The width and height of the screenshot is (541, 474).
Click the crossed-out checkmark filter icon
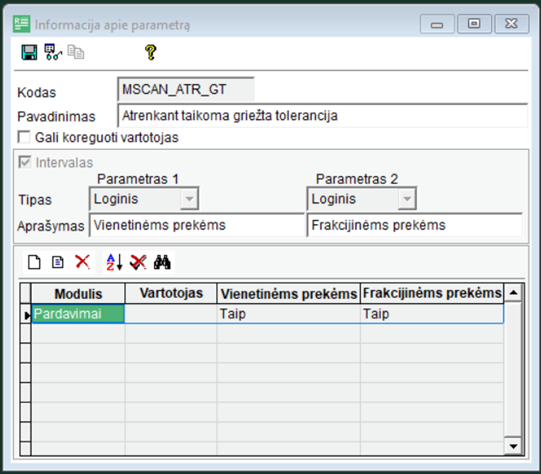pos(138,262)
